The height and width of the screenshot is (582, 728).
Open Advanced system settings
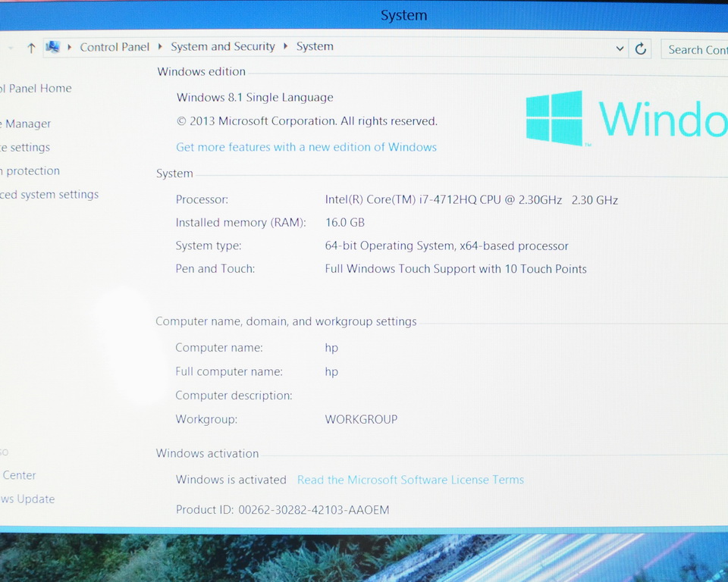pos(49,195)
